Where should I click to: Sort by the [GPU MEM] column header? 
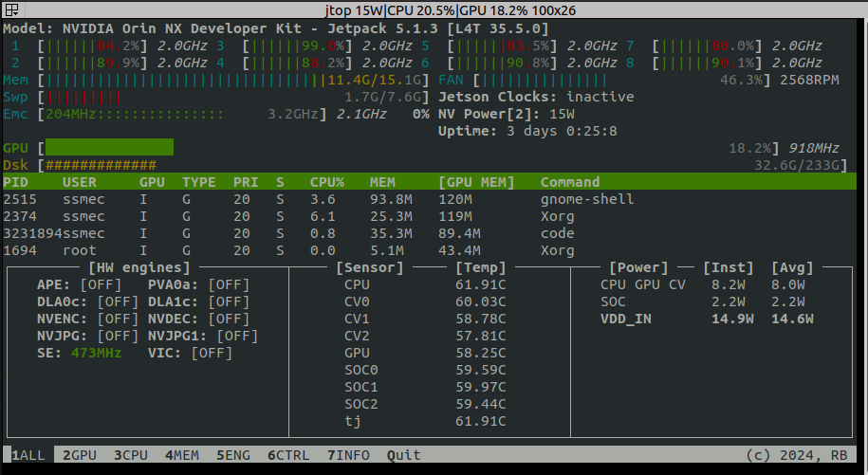(476, 182)
